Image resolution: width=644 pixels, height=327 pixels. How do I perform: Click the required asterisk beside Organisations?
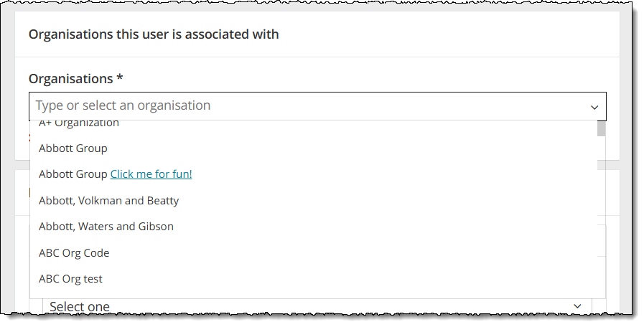pyautogui.click(x=120, y=79)
